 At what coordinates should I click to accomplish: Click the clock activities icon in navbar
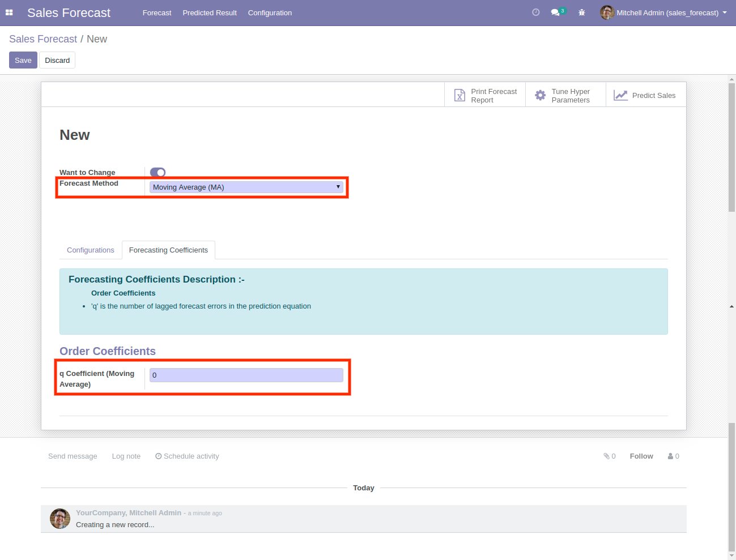click(535, 12)
